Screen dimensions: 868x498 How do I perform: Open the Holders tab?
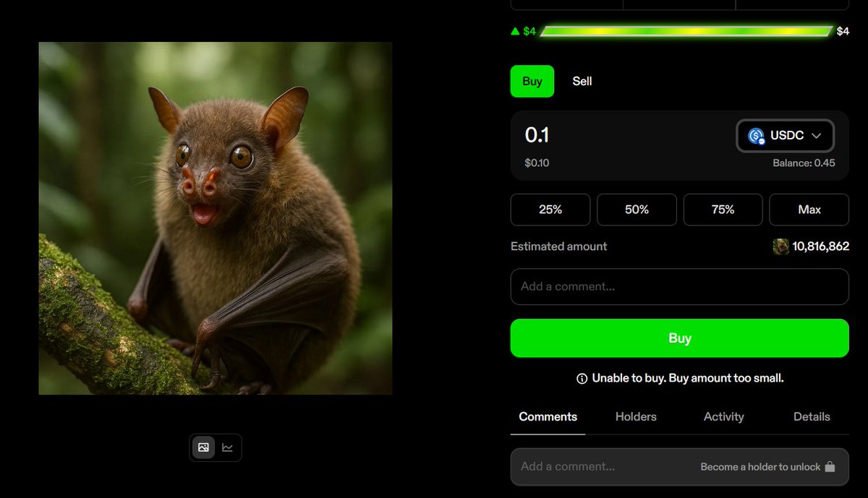[636, 417]
